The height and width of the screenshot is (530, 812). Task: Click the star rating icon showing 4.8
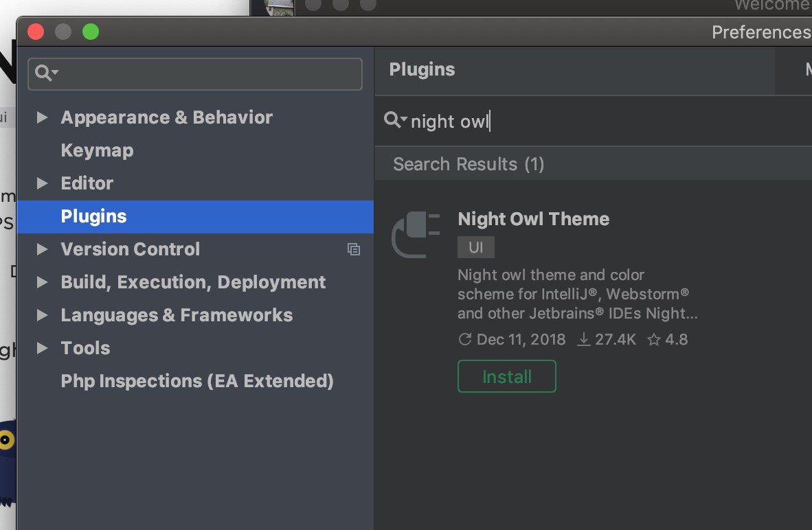(654, 339)
